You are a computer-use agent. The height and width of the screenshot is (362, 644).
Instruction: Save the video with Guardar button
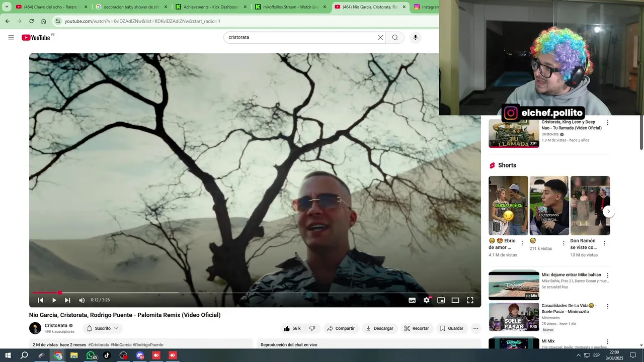[x=451, y=328]
